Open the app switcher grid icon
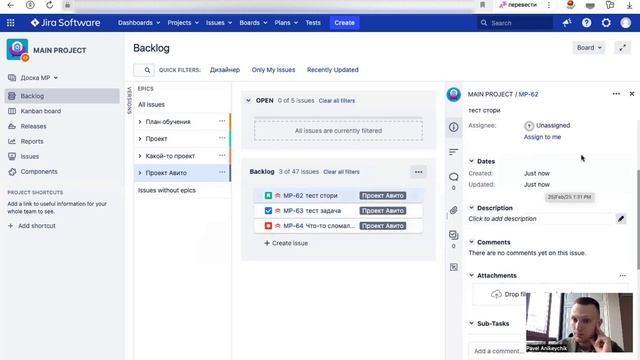 11,23
